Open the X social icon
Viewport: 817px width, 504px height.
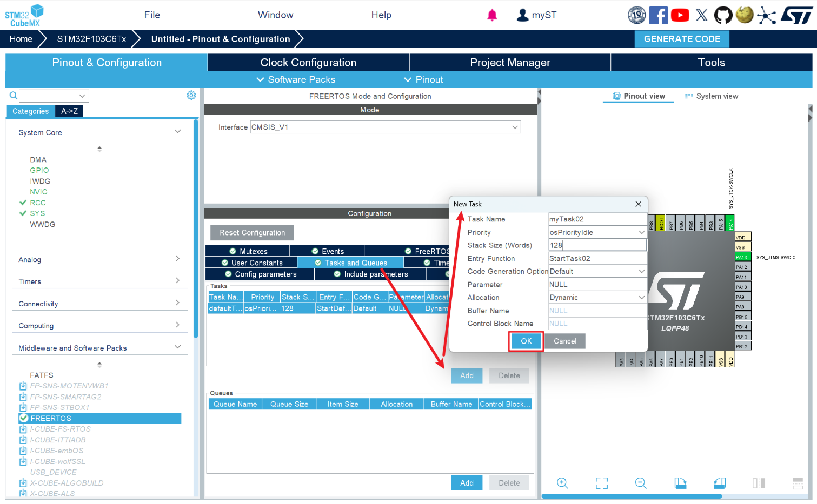pos(701,15)
